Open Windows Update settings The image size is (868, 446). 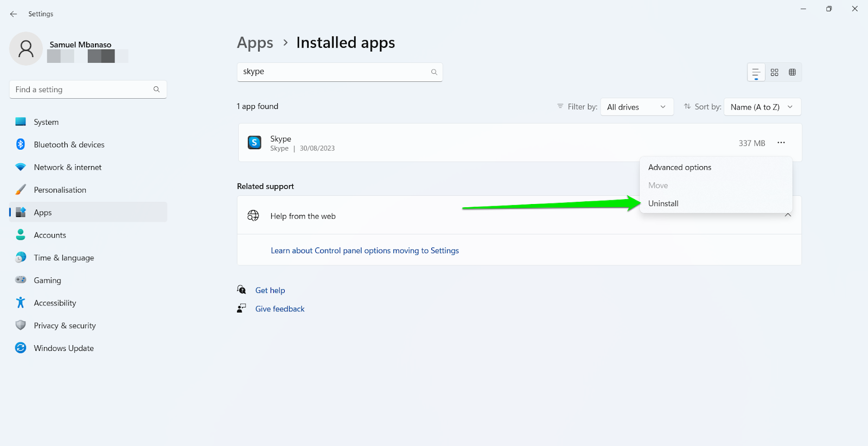click(88, 348)
